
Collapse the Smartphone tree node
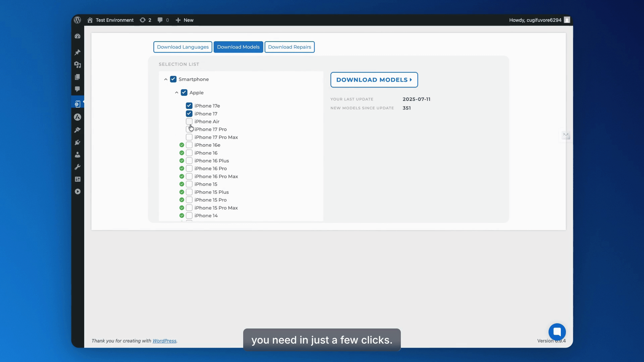click(x=166, y=79)
